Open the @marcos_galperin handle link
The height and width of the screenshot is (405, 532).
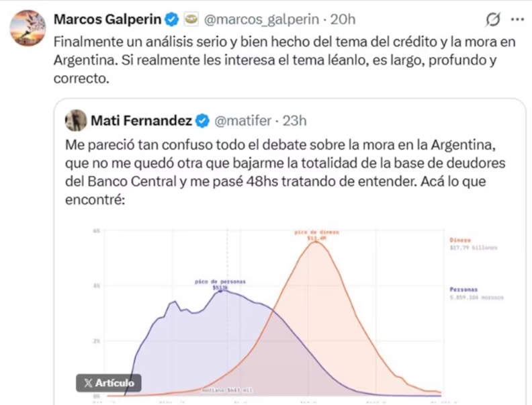tap(261, 19)
